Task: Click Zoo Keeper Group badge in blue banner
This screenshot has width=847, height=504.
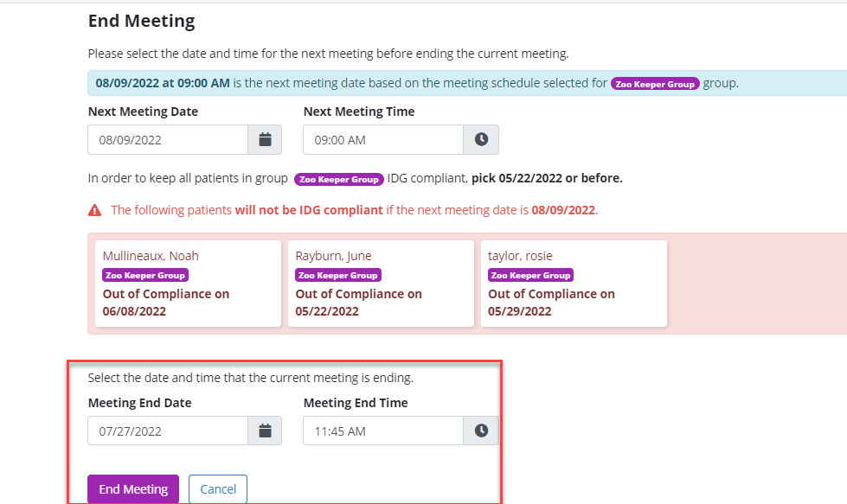Action: [655, 84]
